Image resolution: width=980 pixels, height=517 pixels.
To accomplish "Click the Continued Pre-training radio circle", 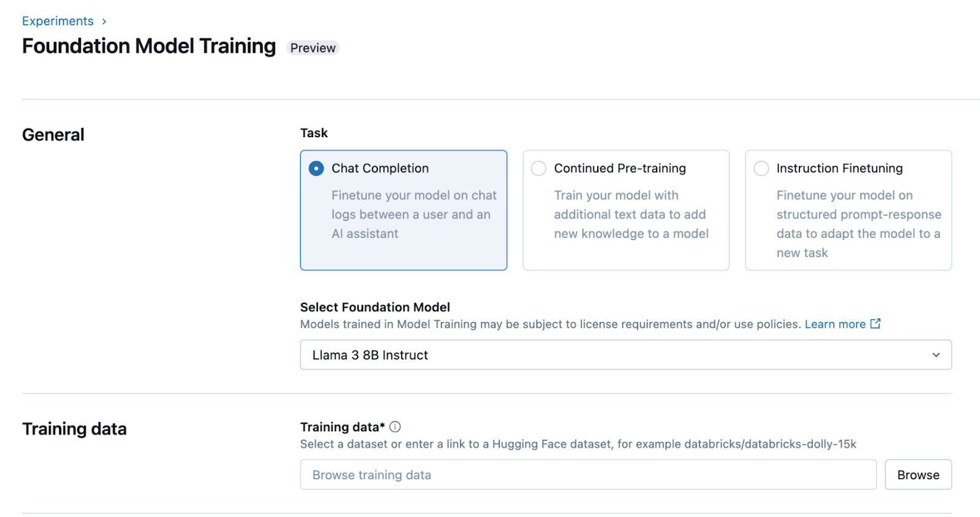I will click(x=538, y=168).
